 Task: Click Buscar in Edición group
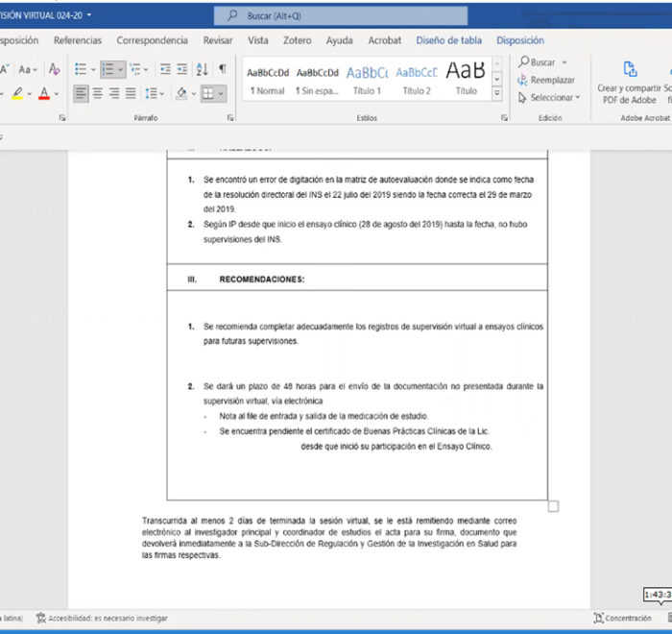point(537,62)
